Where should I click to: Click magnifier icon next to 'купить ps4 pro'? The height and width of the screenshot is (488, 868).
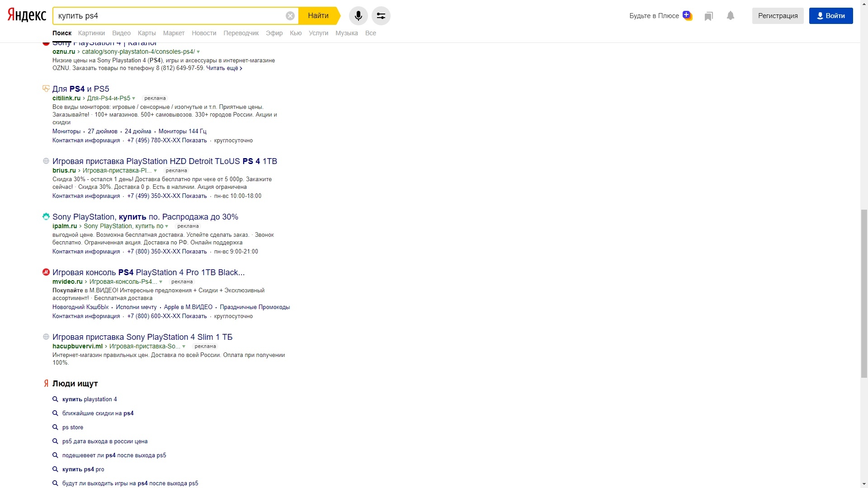tap(55, 469)
